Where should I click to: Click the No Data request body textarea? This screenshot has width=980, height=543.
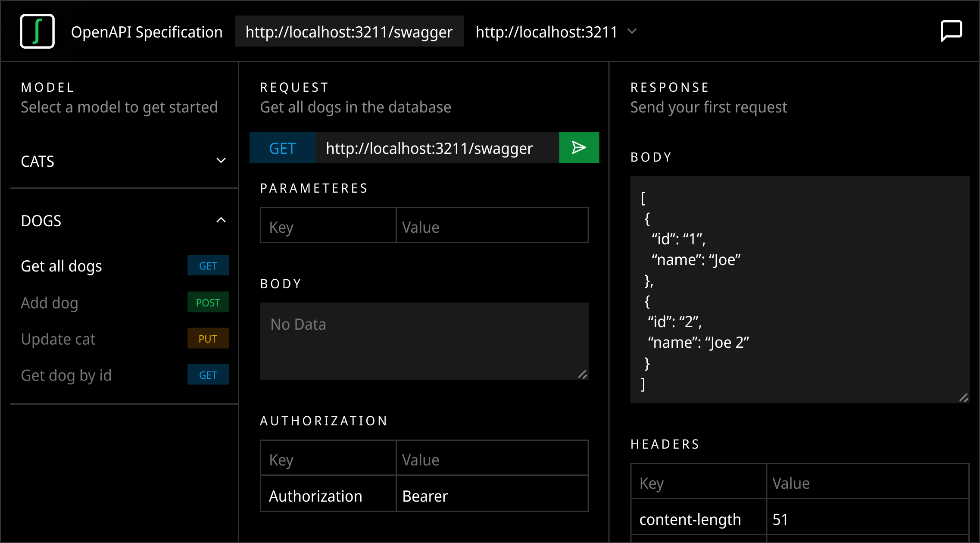[x=424, y=341]
